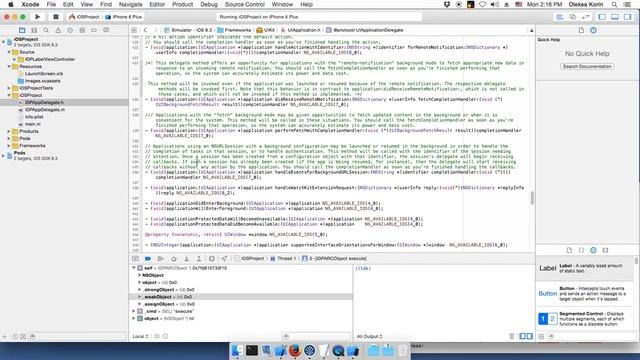Screen dimensions: 640x360
Task: Simulate location arrow in debug bar
Action: [224, 258]
